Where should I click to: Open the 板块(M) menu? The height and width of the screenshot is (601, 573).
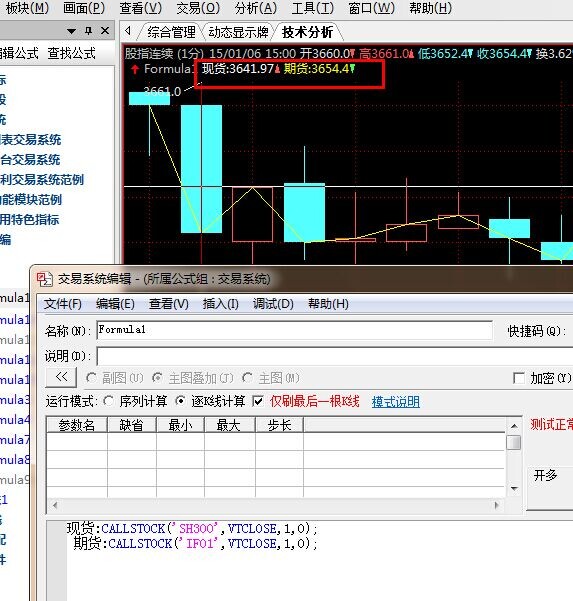(27, 8)
